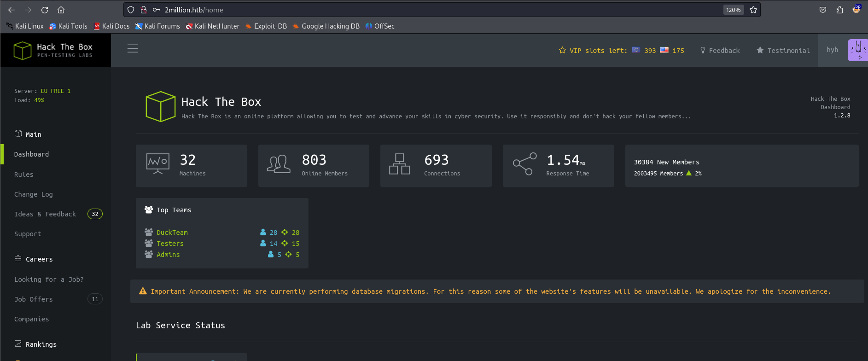
Task: Open Google Hacking DB bookmark
Action: click(x=326, y=26)
